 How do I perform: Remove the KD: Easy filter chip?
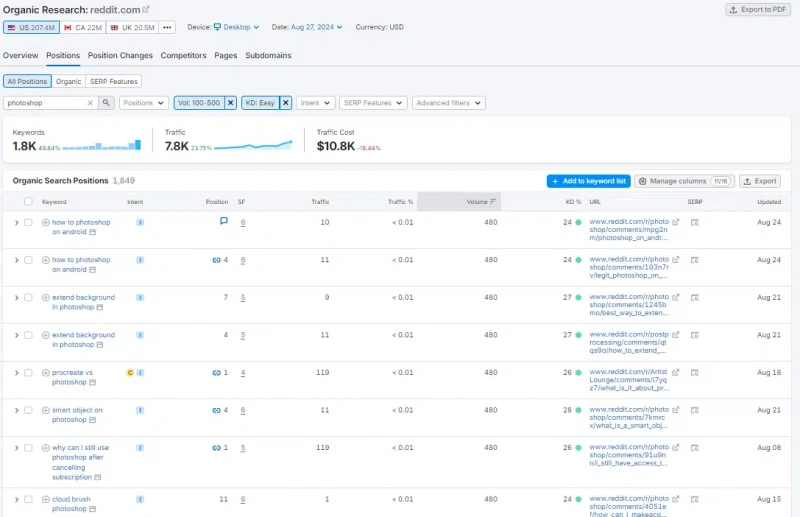286,103
